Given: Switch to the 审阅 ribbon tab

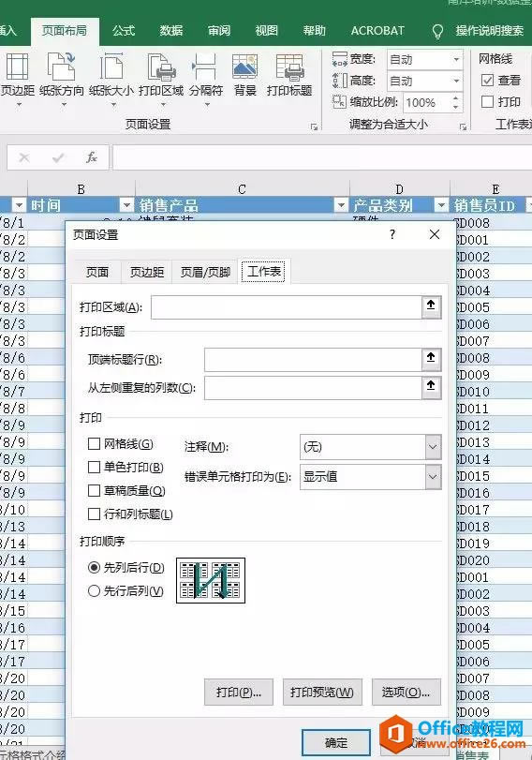Looking at the screenshot, I should [219, 31].
